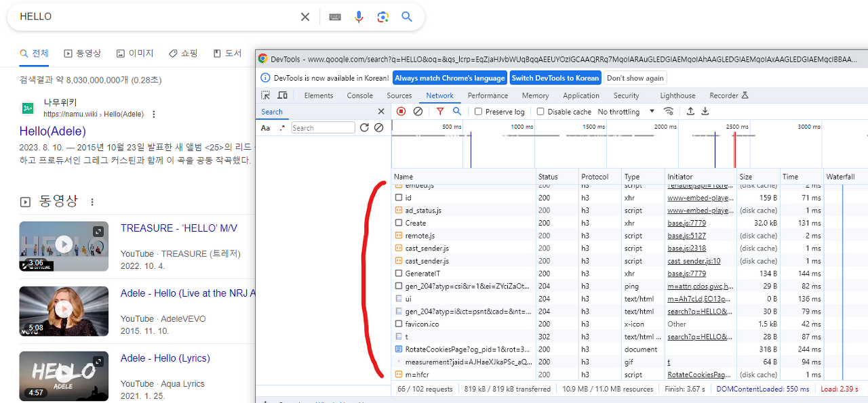Open the Adele - Hello (Lyrics) link
The image size is (868, 403).
coord(165,358)
